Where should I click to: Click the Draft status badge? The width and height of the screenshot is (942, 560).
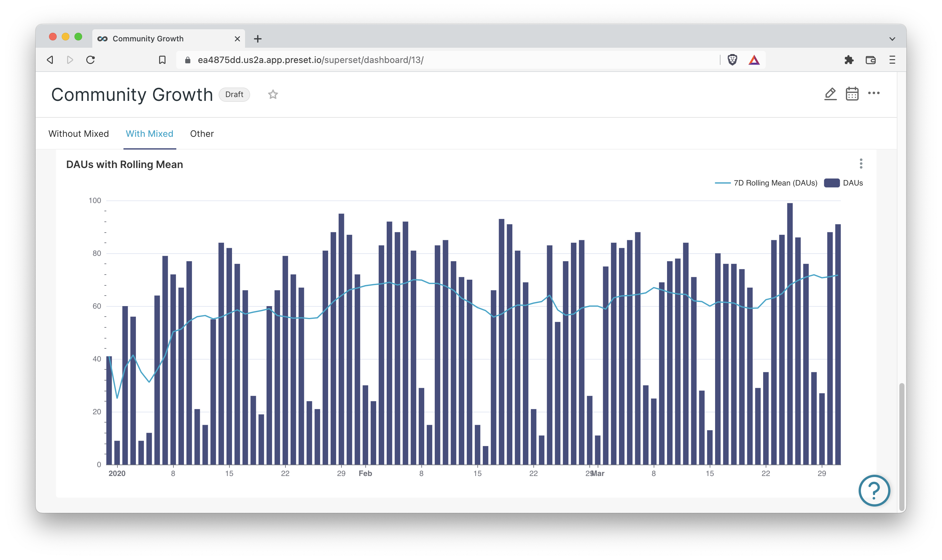click(x=234, y=94)
